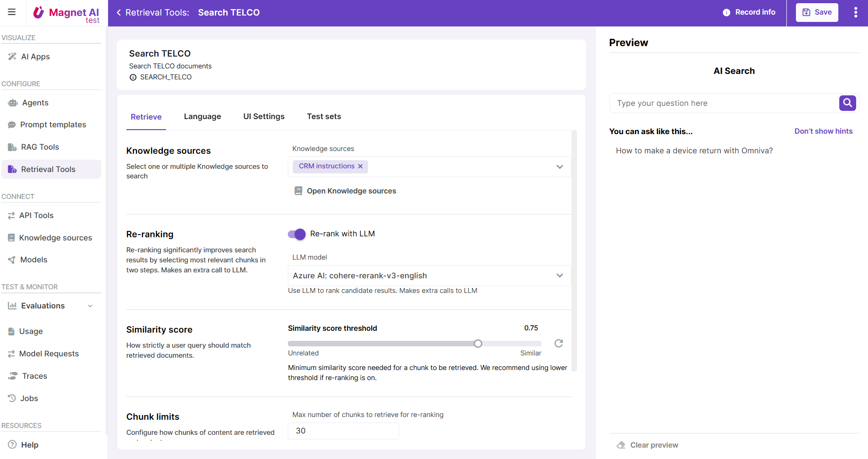Click the Type your question here field
Image resolution: width=868 pixels, height=459 pixels.
tap(723, 103)
